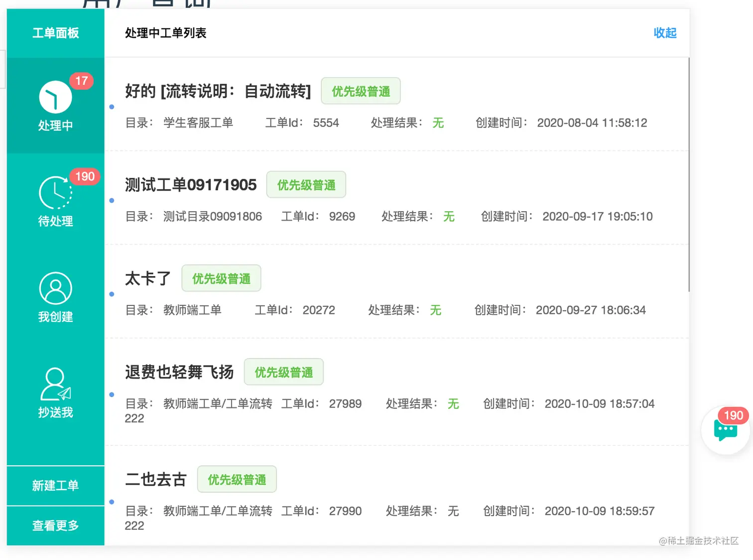
Task: Toggle the blue dot next to 测试工单09171905
Action: pos(112,200)
